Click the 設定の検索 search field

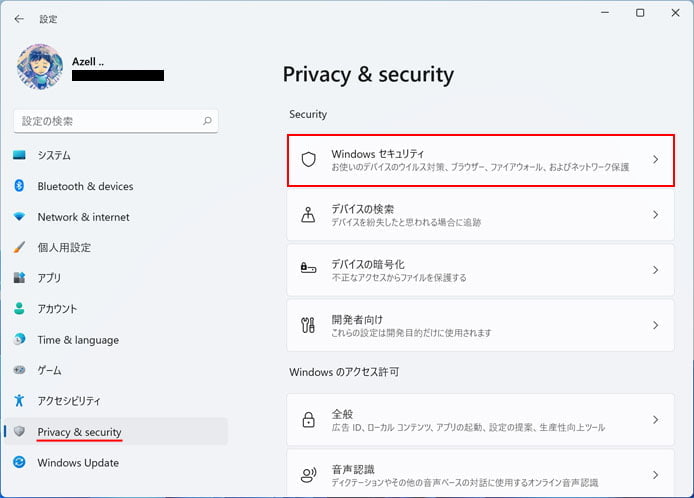(116, 121)
